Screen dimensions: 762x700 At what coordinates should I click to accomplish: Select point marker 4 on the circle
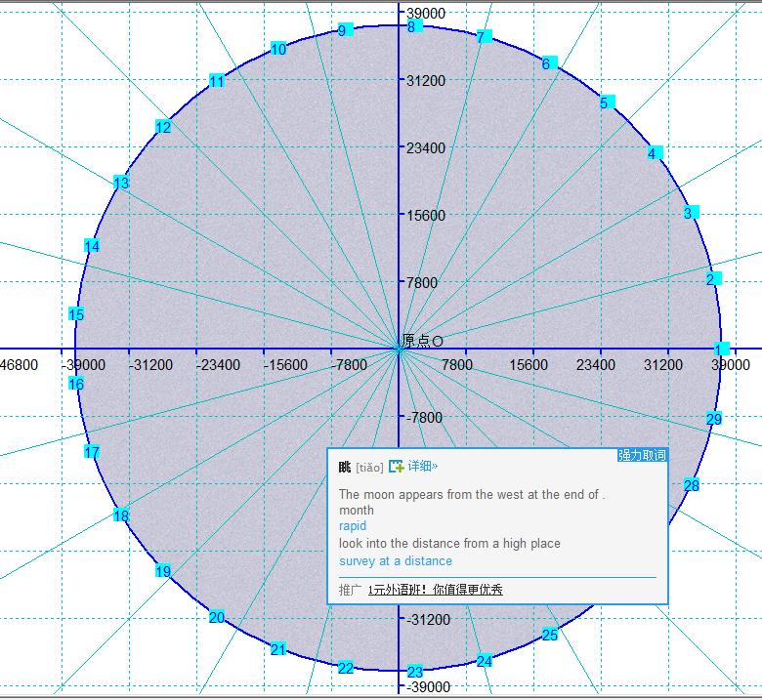[655, 153]
